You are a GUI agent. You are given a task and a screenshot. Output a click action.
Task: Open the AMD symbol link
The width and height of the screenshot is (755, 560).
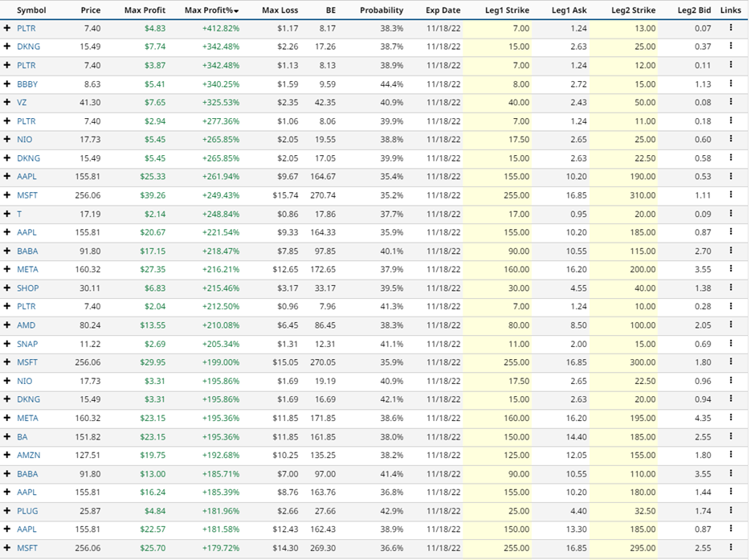pos(26,325)
